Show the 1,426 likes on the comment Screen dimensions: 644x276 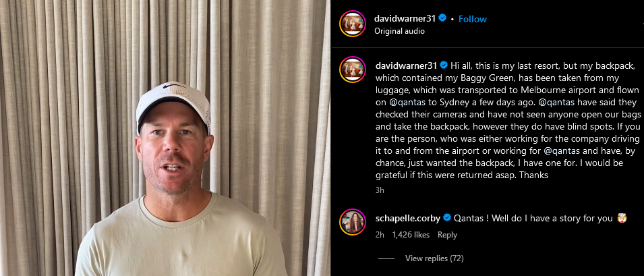point(411,235)
